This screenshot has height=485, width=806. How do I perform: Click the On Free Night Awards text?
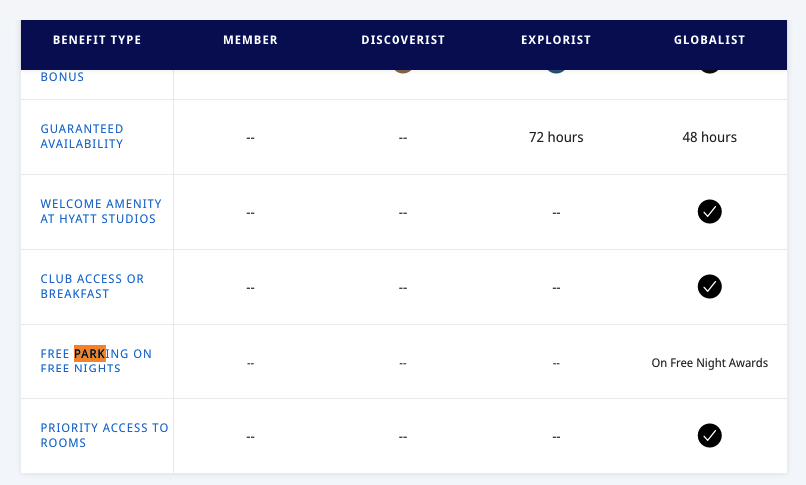[709, 363]
